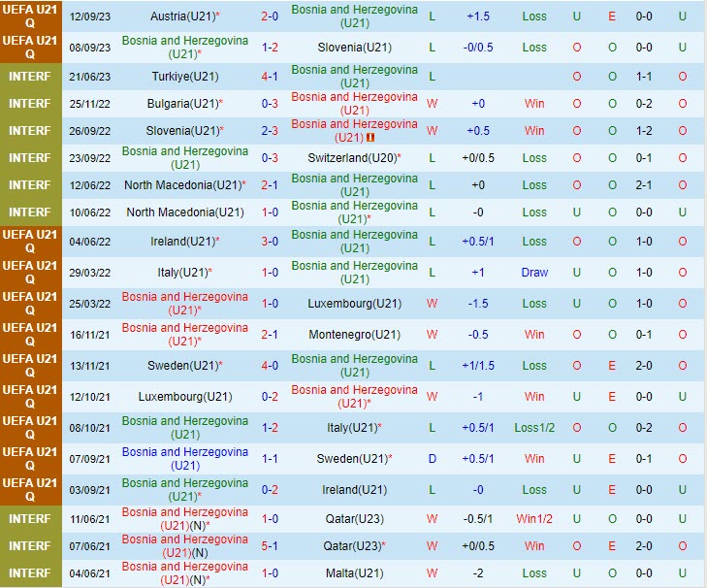
Task: Click the 3-0 score of Ireland match
Action: [270, 242]
